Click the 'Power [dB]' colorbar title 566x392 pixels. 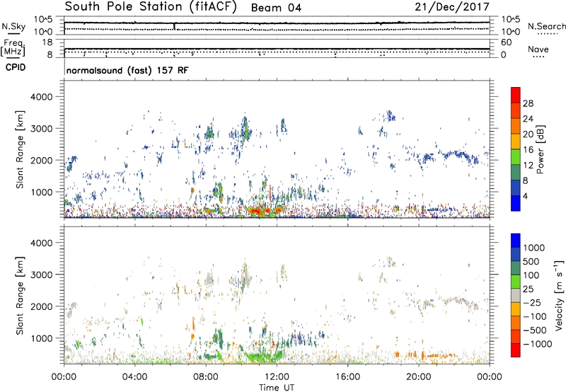coord(540,149)
